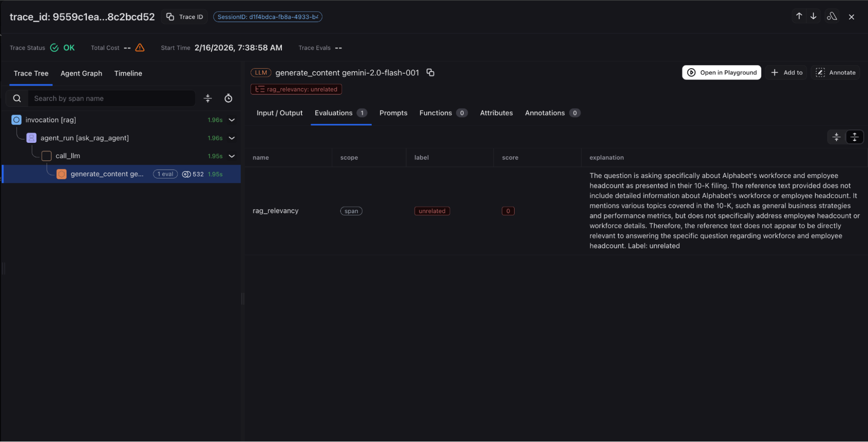The height and width of the screenshot is (442, 868).
Task: Go to next trace with down arrow
Action: [x=813, y=16]
